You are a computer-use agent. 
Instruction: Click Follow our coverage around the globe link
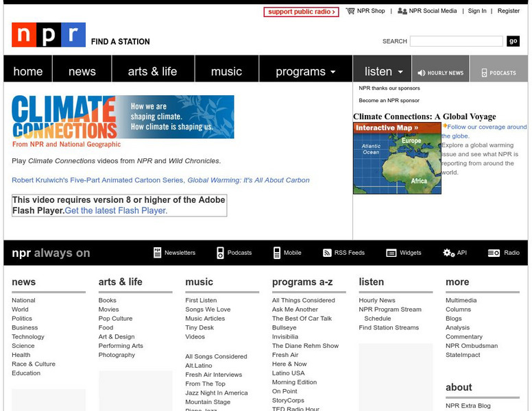click(484, 132)
